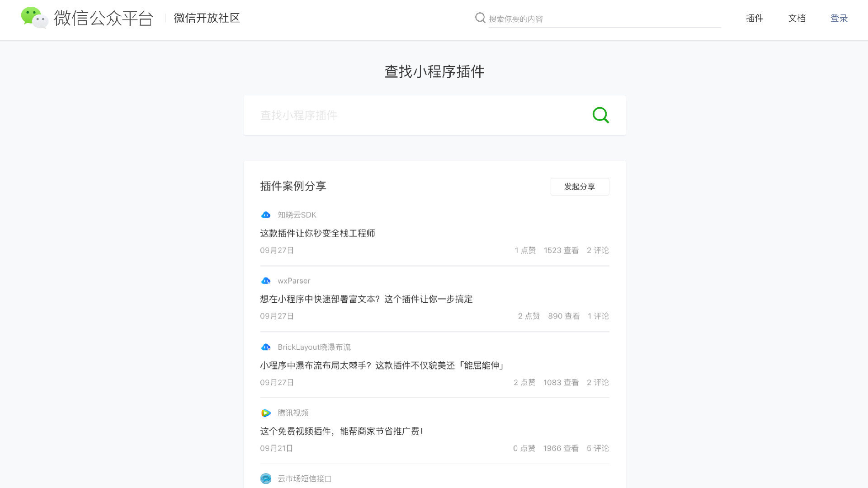The width and height of the screenshot is (868, 488).
Task: Click 1523 查看 count
Action: [x=561, y=250]
